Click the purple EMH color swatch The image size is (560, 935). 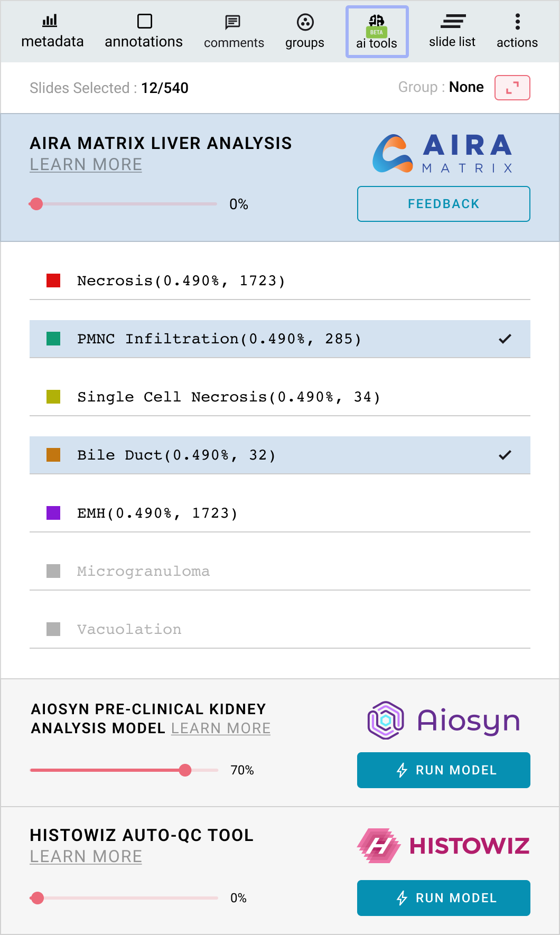(53, 513)
